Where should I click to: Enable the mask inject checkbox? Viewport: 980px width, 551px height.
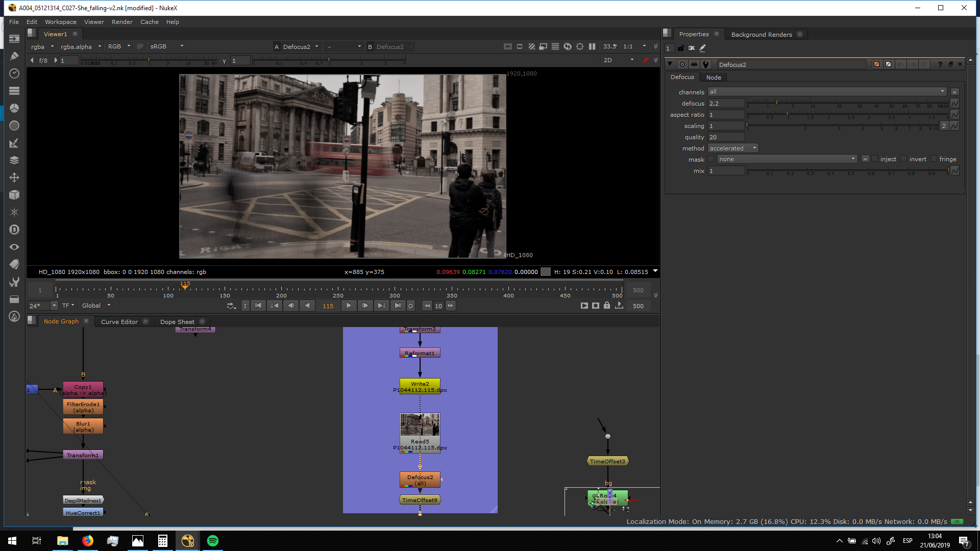pyautogui.click(x=874, y=159)
